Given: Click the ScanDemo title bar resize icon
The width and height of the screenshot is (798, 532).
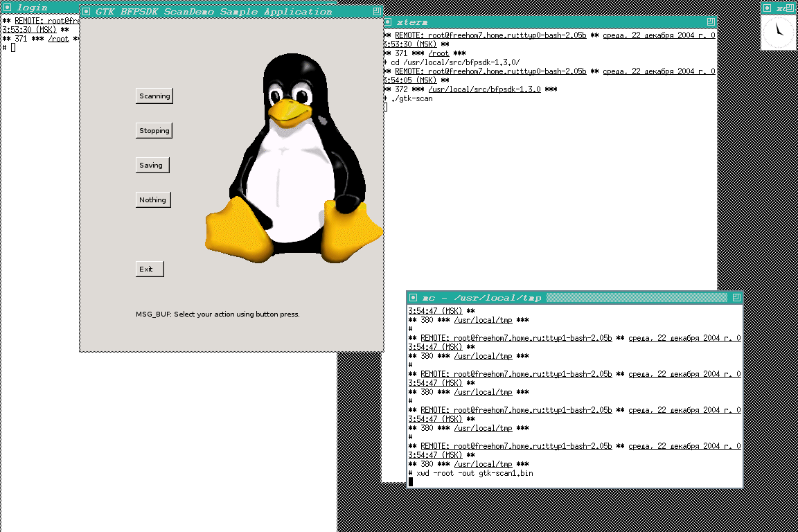Looking at the screenshot, I should pyautogui.click(x=377, y=12).
